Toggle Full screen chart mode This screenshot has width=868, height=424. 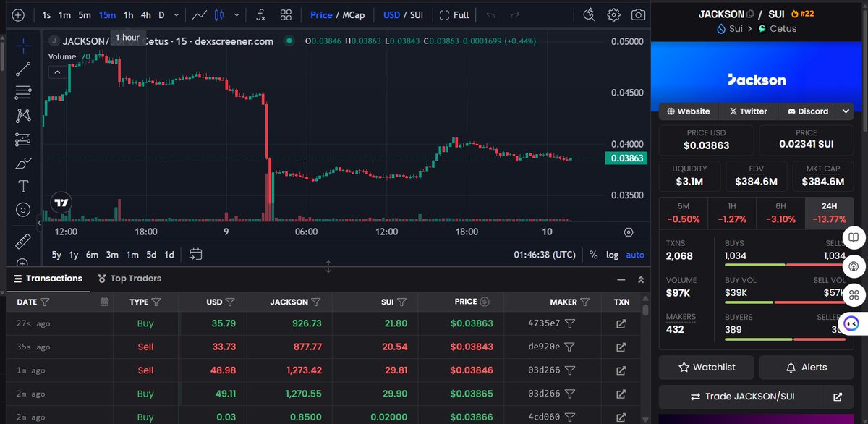coord(454,14)
